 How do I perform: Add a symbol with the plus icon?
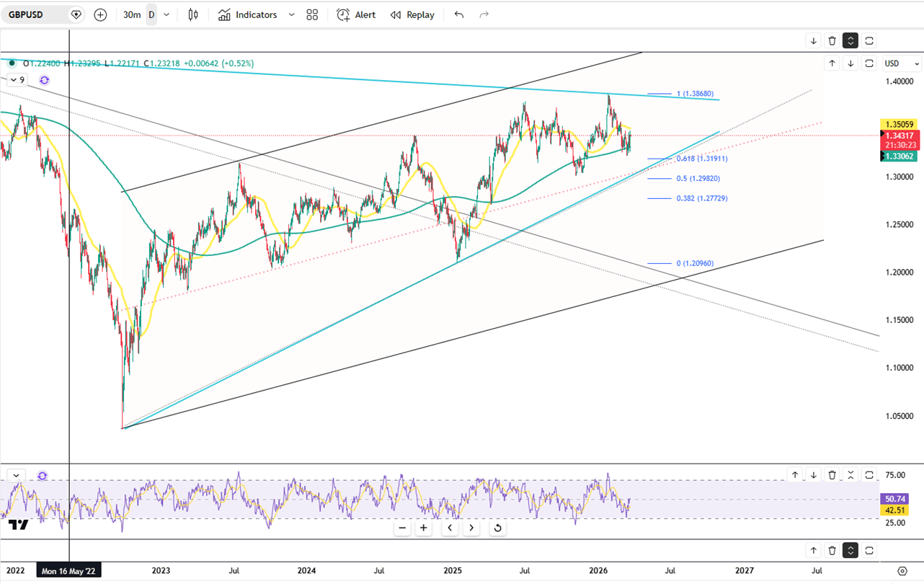coord(100,14)
